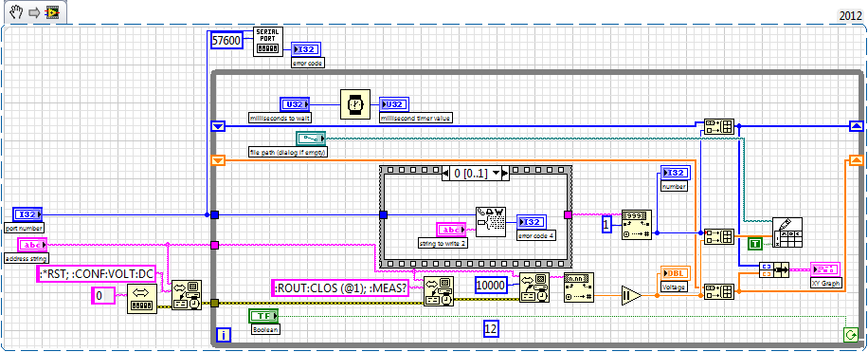Click the next case arrow on case selector
The width and height of the screenshot is (868, 352).
point(505,174)
